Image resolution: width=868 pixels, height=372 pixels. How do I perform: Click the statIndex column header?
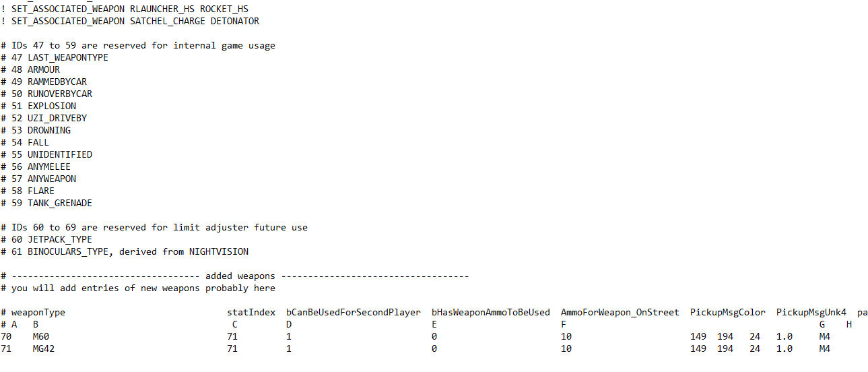tap(251, 313)
